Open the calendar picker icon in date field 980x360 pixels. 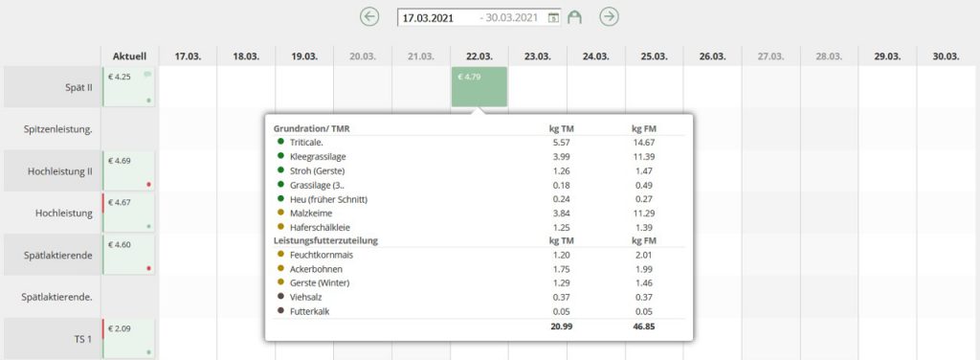553,18
